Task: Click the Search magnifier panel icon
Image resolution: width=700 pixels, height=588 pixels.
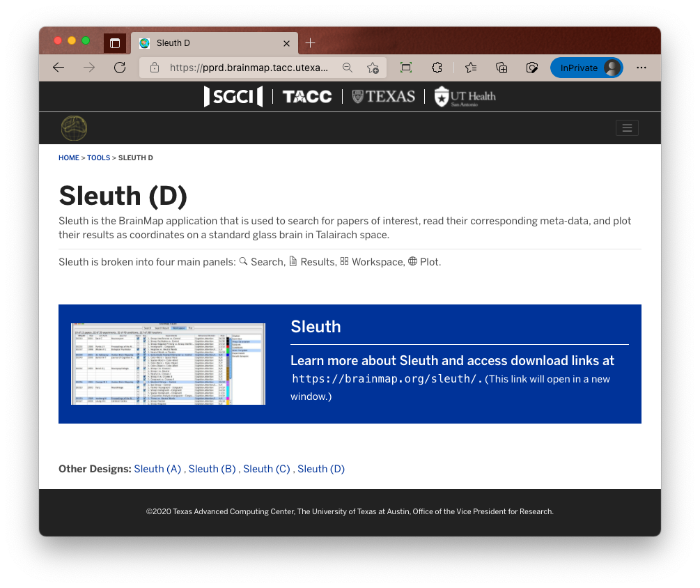Action: [243, 261]
